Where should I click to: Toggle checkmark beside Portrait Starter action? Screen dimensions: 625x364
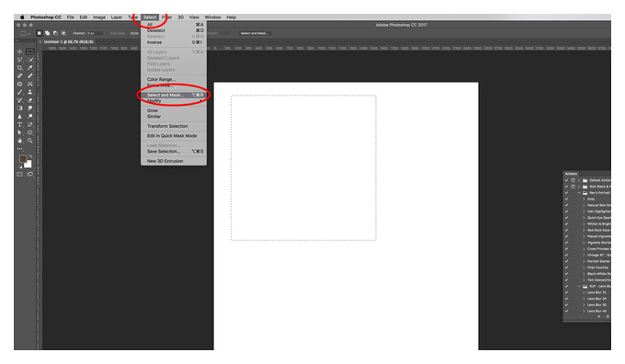[566, 261]
